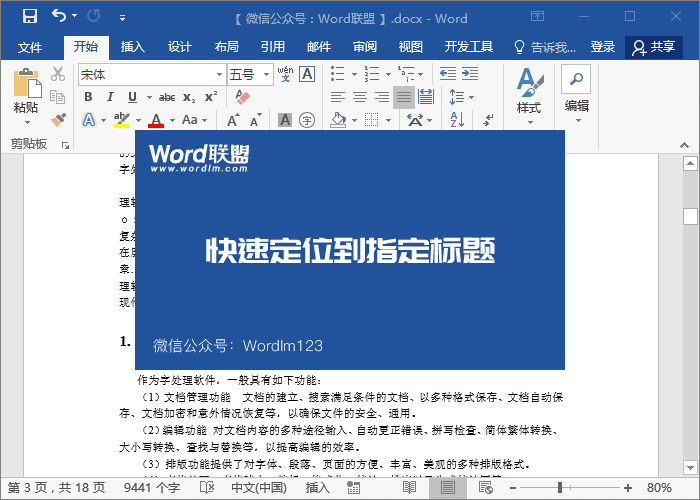Decrease paragraph indent
This screenshot has width=700, height=500.
tap(448, 74)
